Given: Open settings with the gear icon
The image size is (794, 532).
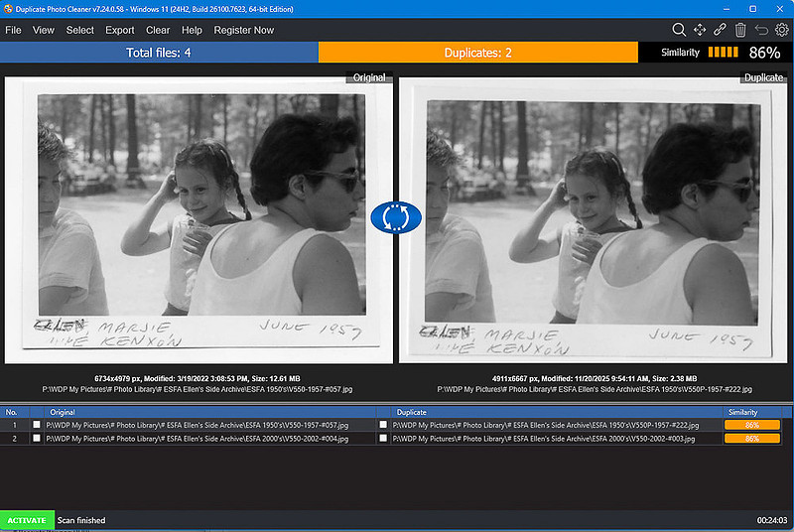Looking at the screenshot, I should pyautogui.click(x=782, y=30).
